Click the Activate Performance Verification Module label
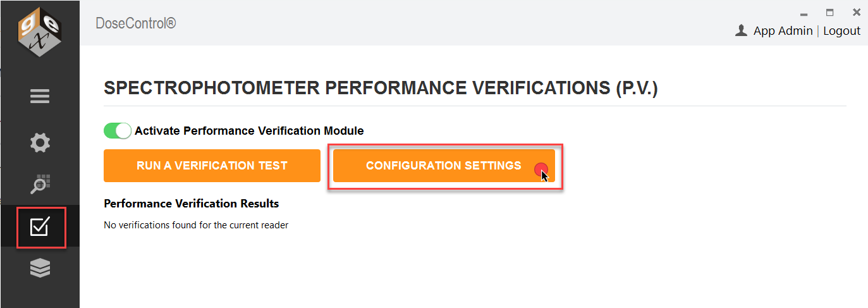The height and width of the screenshot is (308, 868). pyautogui.click(x=249, y=131)
